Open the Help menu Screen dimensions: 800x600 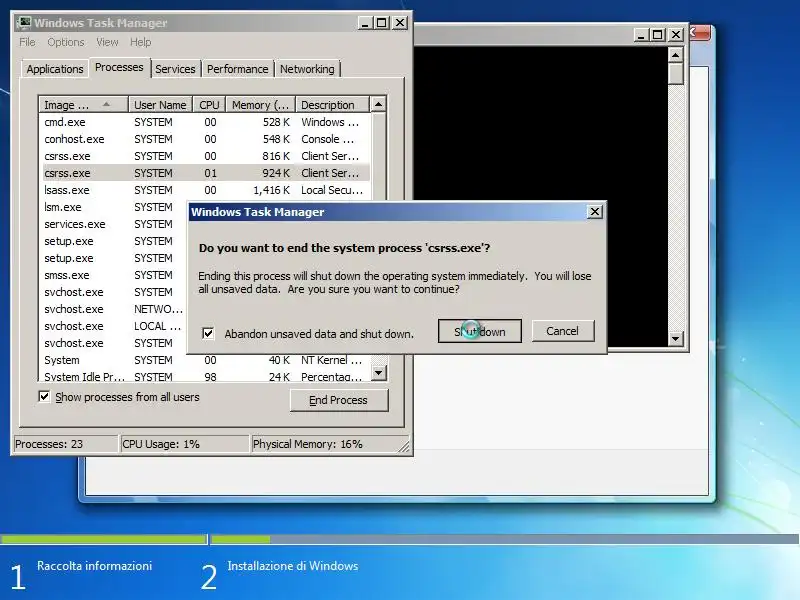pyautogui.click(x=140, y=42)
